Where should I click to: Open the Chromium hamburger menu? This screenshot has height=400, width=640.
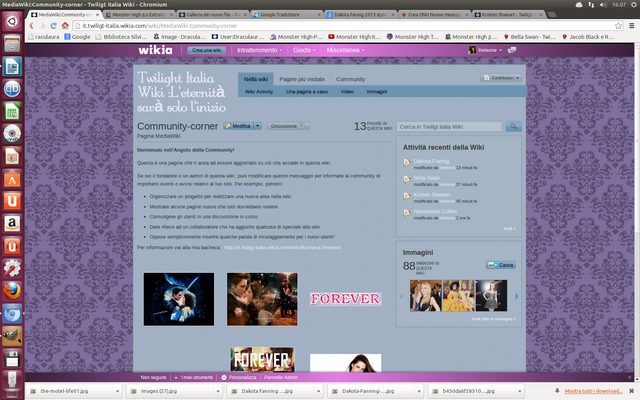631,25
